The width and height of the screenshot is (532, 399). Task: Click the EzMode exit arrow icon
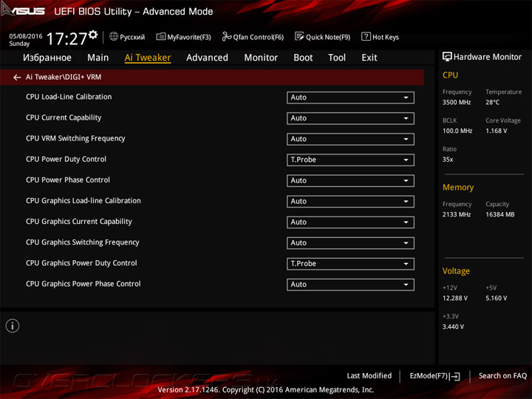tap(455, 376)
